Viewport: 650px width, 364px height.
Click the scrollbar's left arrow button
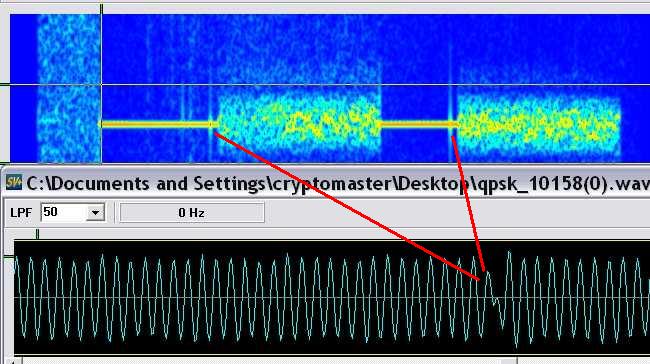(12, 361)
